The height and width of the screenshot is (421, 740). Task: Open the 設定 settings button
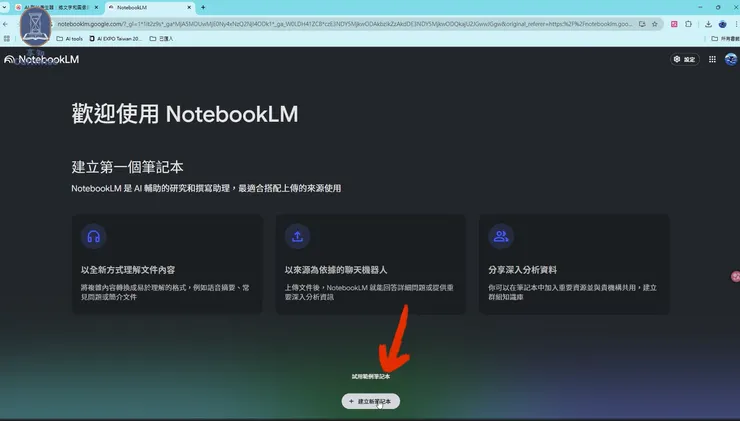pos(685,59)
